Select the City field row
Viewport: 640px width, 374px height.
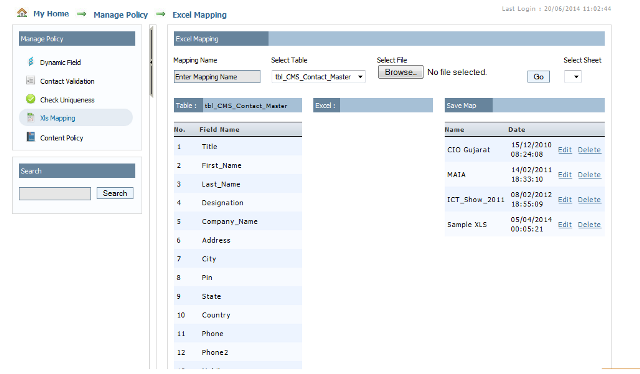tap(238, 259)
